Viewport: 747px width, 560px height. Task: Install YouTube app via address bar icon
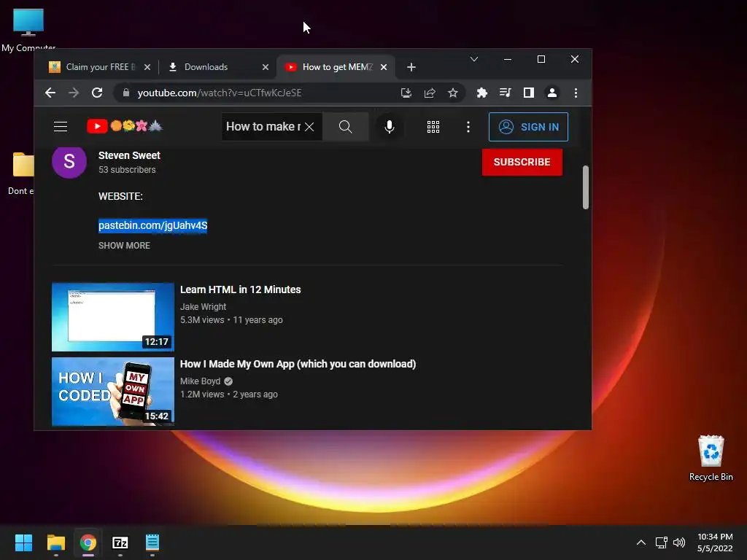(x=406, y=93)
